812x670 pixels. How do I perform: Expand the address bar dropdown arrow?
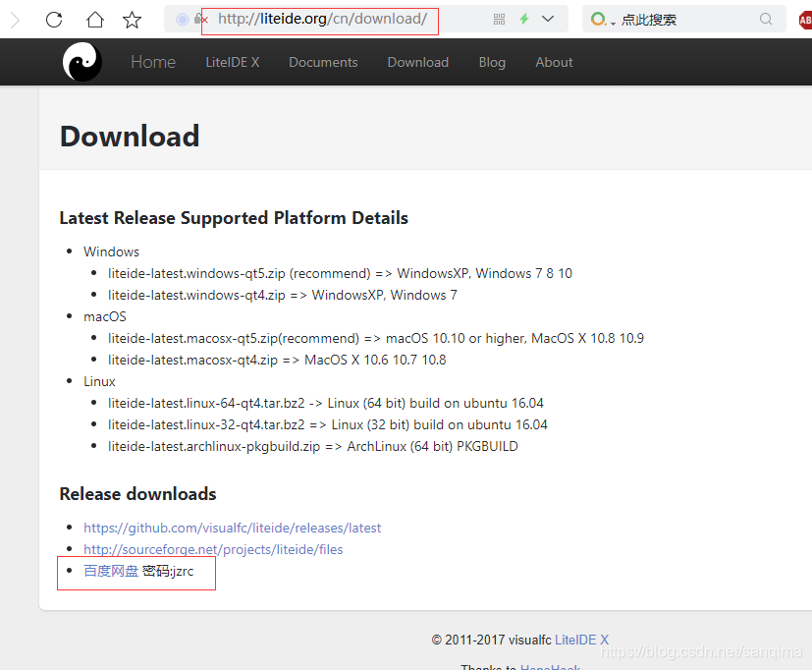(548, 20)
